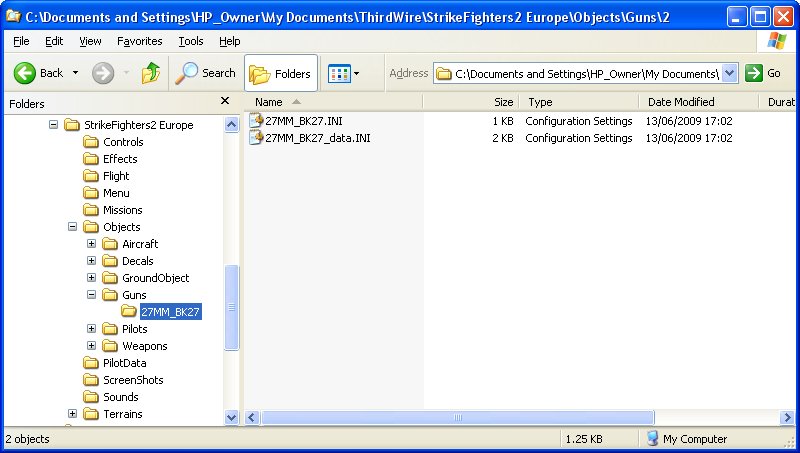The width and height of the screenshot is (800, 453).
Task: Click the folder tree scroll down arrow
Action: (x=232, y=417)
